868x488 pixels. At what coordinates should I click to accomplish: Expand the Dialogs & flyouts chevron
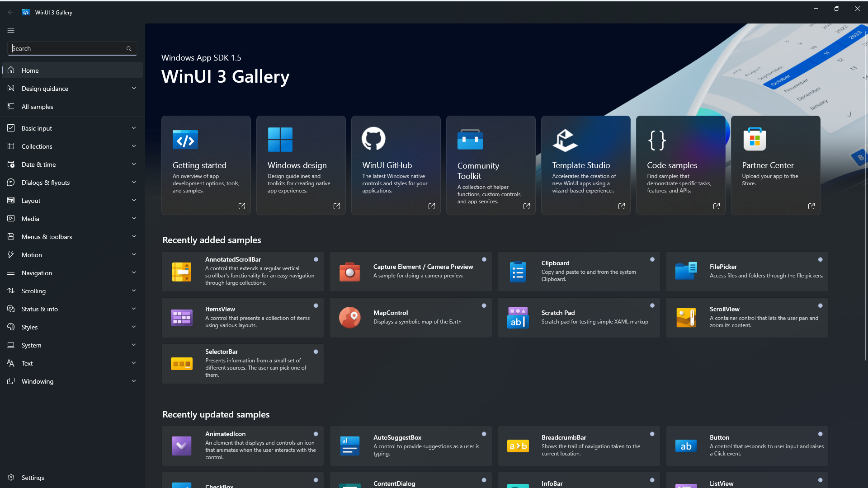134,182
